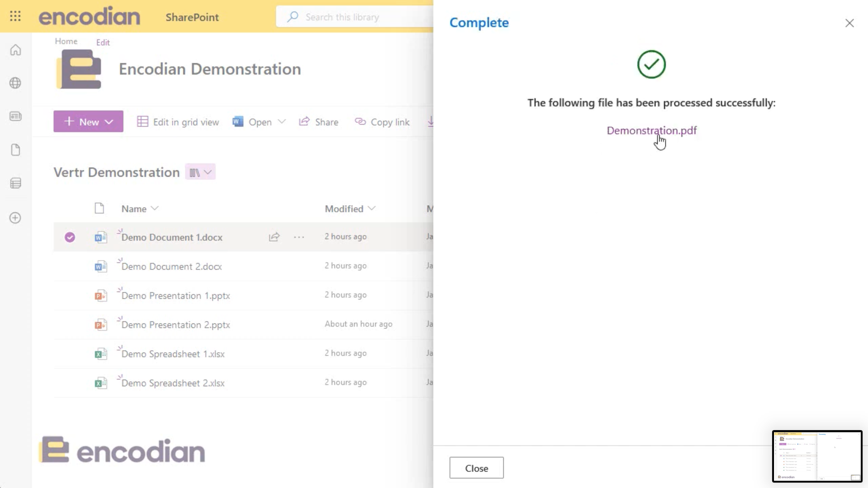Click Excel icon of Demo Spreadsheet 1
The width and height of the screenshot is (868, 488).
point(101,354)
